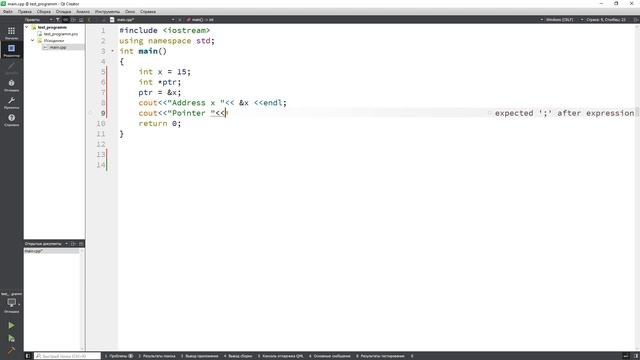Open the Tools menu (Инструменты)
The height and width of the screenshot is (360, 640).
click(107, 12)
